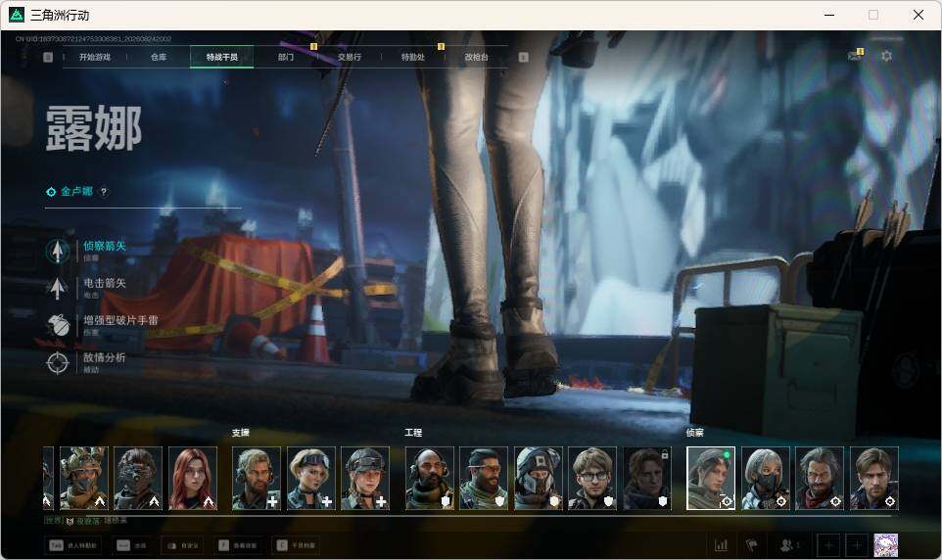Click the E key next-tab icon

(x=523, y=57)
